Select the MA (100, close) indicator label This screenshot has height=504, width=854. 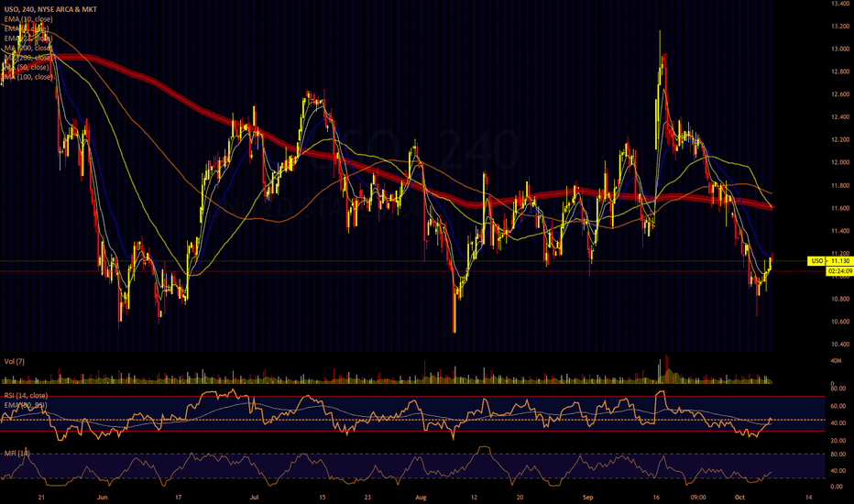pyautogui.click(x=28, y=77)
